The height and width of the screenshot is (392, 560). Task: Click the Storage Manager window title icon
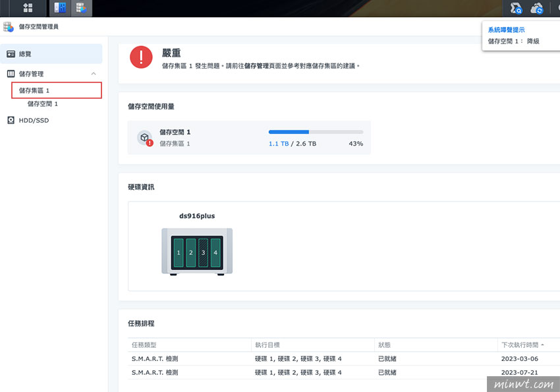click(8, 27)
